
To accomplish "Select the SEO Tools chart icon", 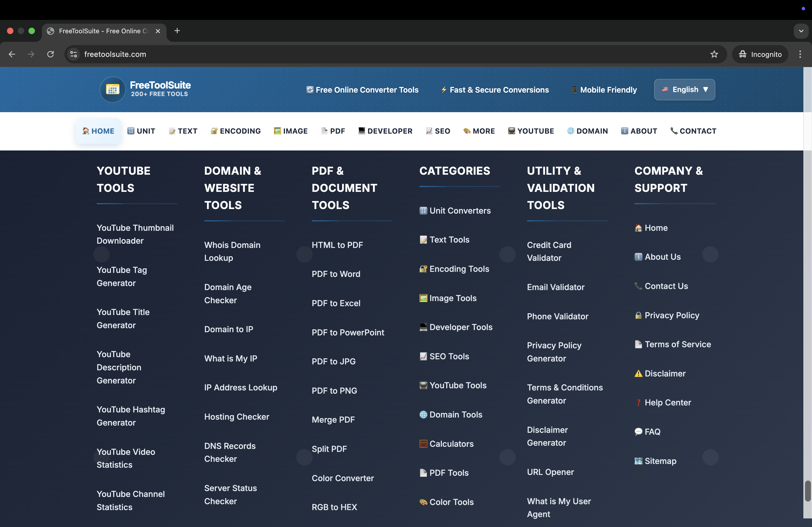I will tap(423, 356).
